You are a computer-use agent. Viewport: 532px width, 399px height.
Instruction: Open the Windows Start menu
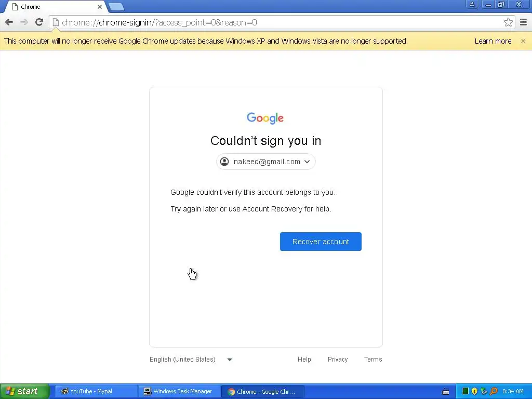tap(24, 391)
